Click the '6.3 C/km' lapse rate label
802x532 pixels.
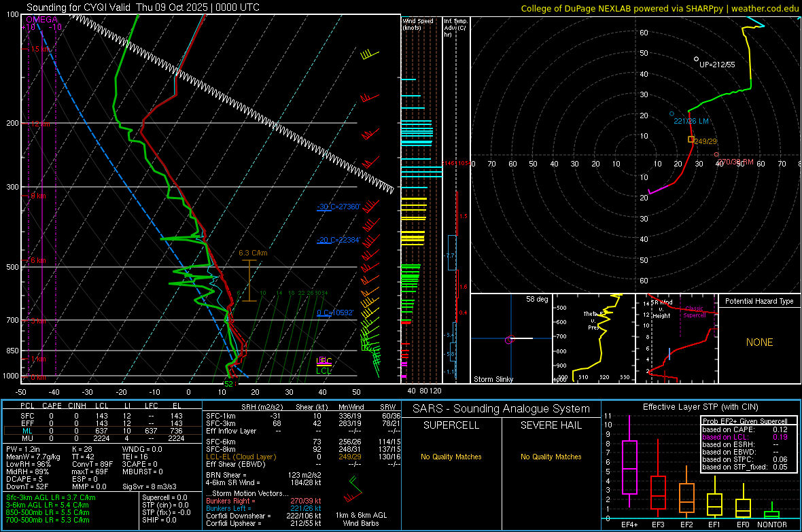(253, 253)
